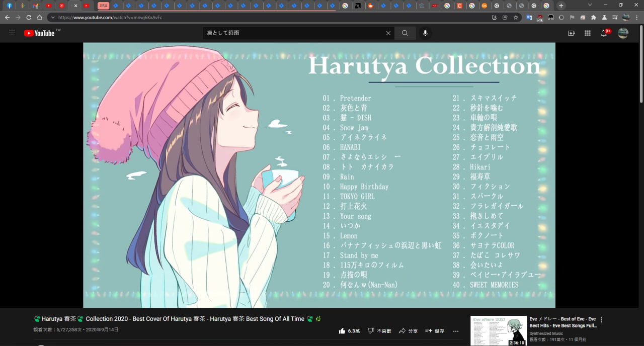
Task: Open the YouTube apps grid icon
Action: (587, 33)
